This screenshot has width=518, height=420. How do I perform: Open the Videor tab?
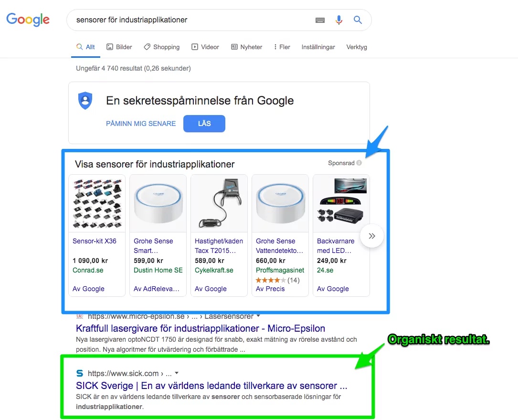click(205, 47)
